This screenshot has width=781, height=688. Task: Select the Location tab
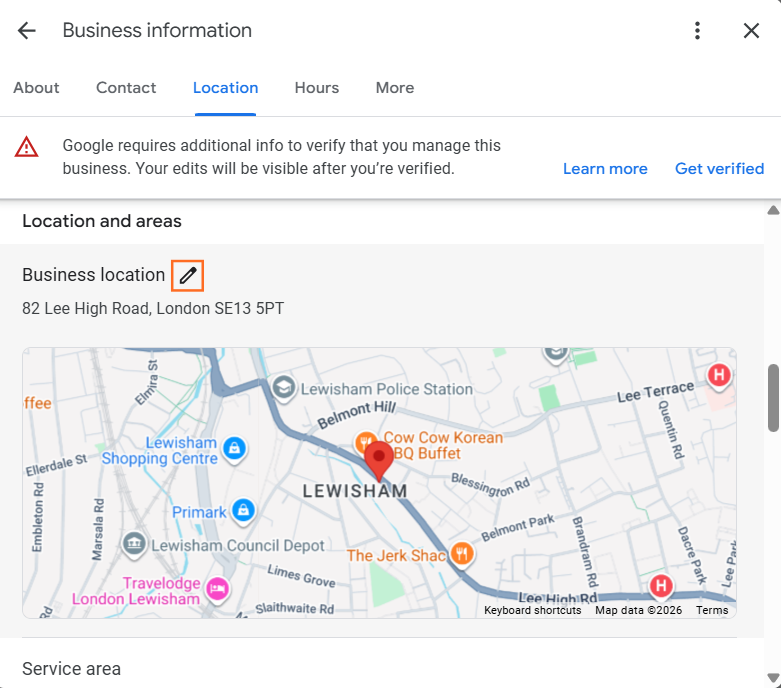click(x=226, y=88)
